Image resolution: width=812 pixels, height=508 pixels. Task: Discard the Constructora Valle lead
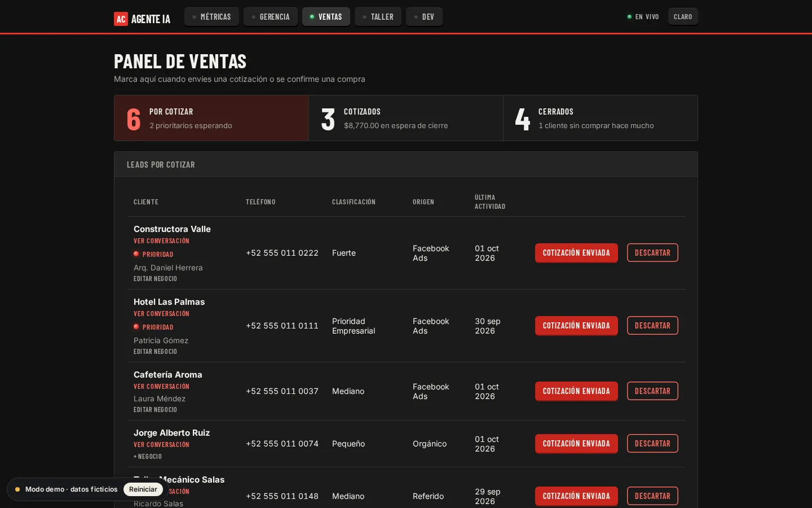tap(652, 253)
